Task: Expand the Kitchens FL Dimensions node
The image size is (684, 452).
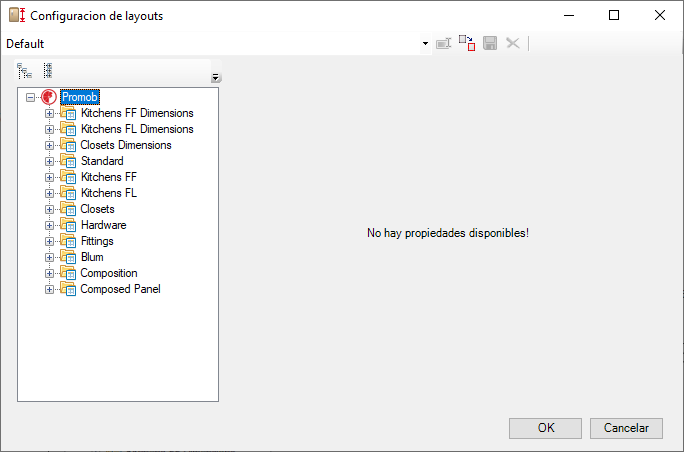Action: (x=49, y=130)
